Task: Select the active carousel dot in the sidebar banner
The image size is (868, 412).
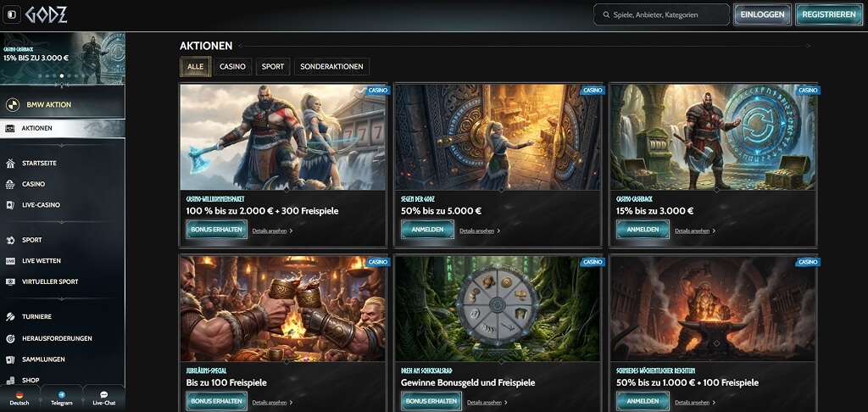Action: click(61, 75)
